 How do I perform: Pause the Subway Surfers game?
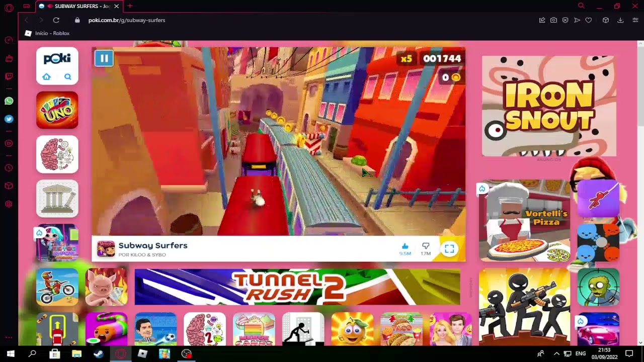pos(104,58)
